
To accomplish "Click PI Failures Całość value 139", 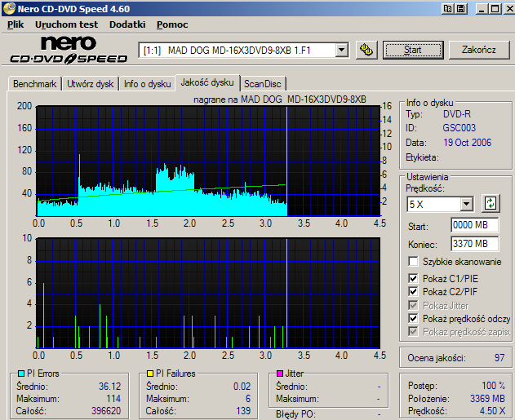I will (x=243, y=411).
